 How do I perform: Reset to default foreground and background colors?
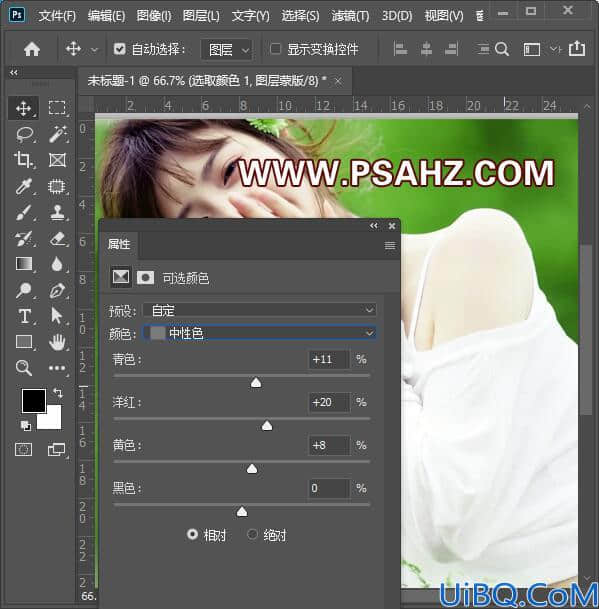(x=26, y=426)
